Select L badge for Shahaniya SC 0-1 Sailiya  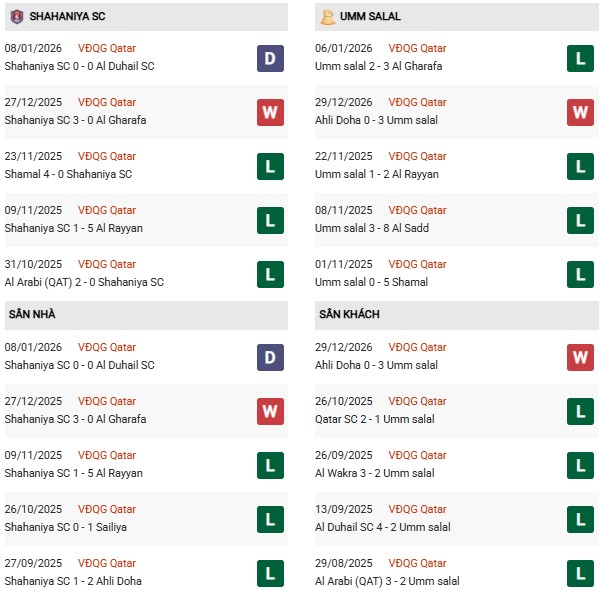click(x=270, y=519)
